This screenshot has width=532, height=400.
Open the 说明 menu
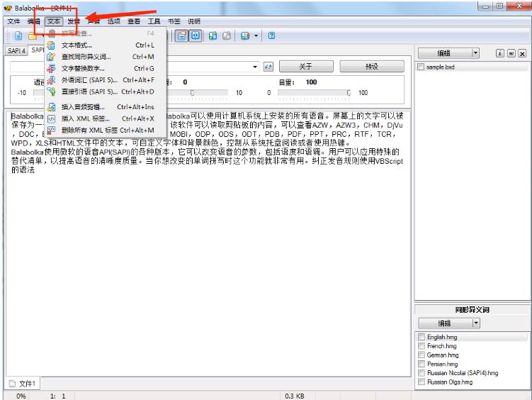pos(194,21)
